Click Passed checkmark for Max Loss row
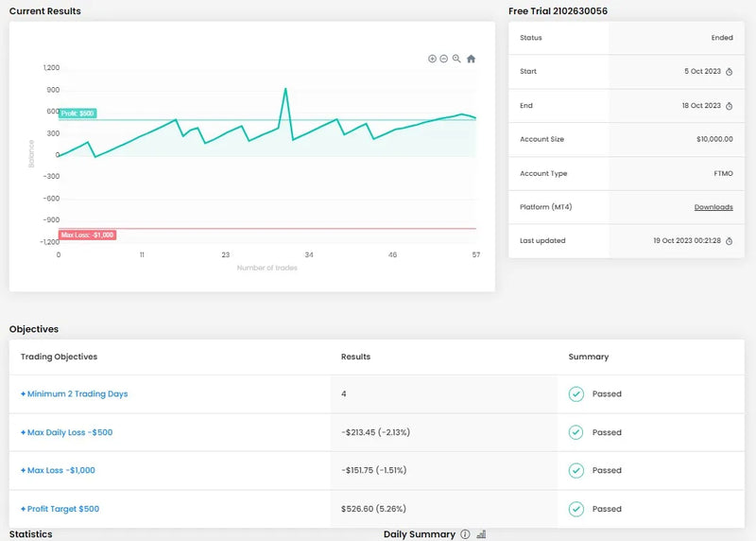The height and width of the screenshot is (541, 756). coord(576,470)
